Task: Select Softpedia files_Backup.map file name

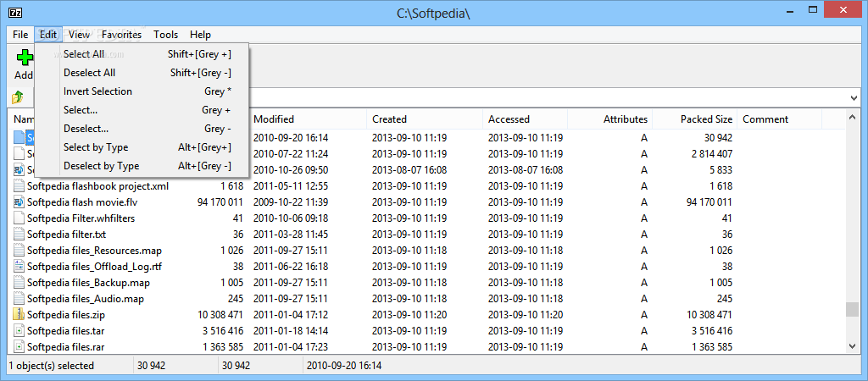Action: coord(88,283)
